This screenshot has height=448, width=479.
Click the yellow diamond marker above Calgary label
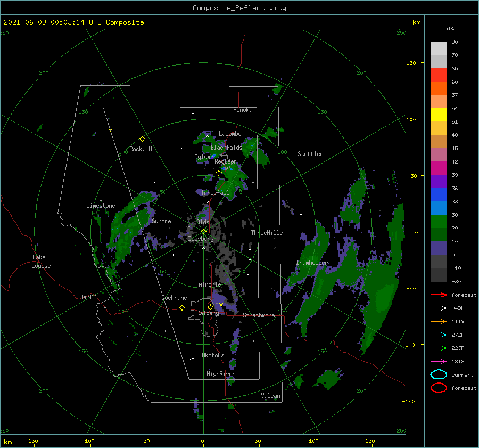pyautogui.click(x=210, y=307)
